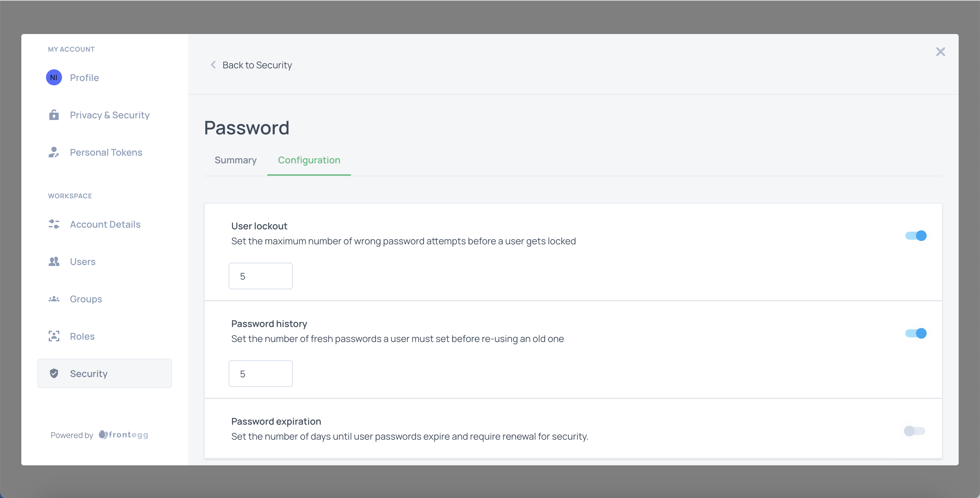Image resolution: width=980 pixels, height=498 pixels.
Task: Enable the Password expiration toggle
Action: (915, 431)
